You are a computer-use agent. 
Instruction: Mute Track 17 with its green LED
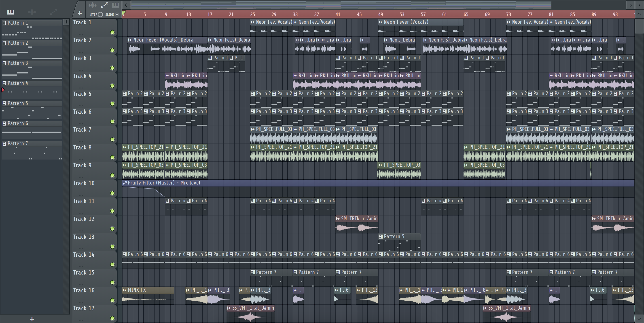pyautogui.click(x=112, y=318)
